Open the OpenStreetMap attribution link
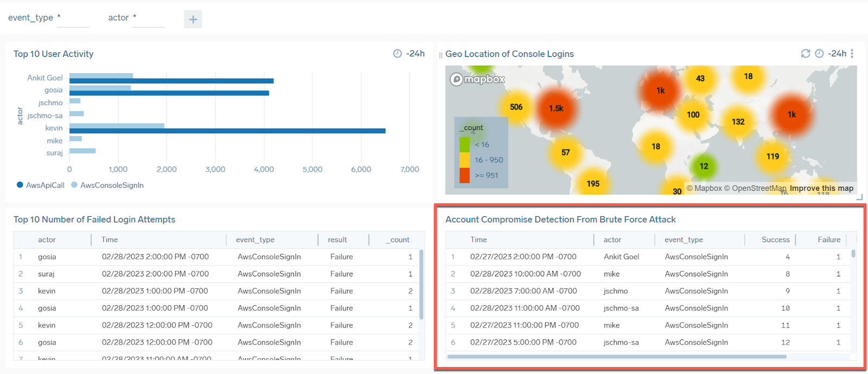Image resolution: width=868 pixels, height=374 pixels. pyautogui.click(x=758, y=188)
